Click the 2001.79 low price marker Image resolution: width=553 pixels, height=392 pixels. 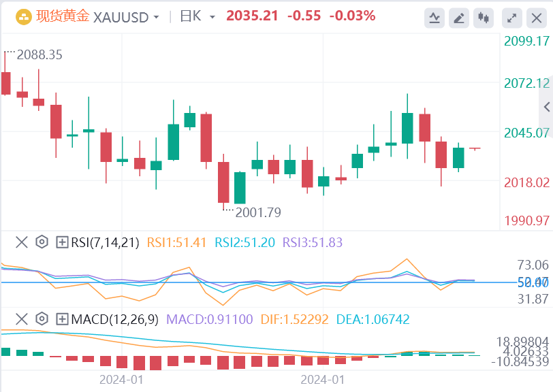pyautogui.click(x=257, y=212)
